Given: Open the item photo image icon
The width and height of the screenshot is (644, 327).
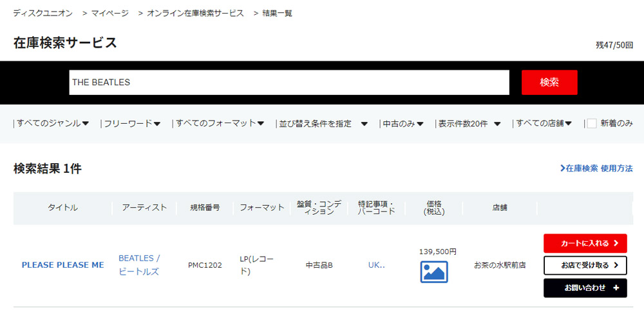Looking at the screenshot, I should click(433, 272).
